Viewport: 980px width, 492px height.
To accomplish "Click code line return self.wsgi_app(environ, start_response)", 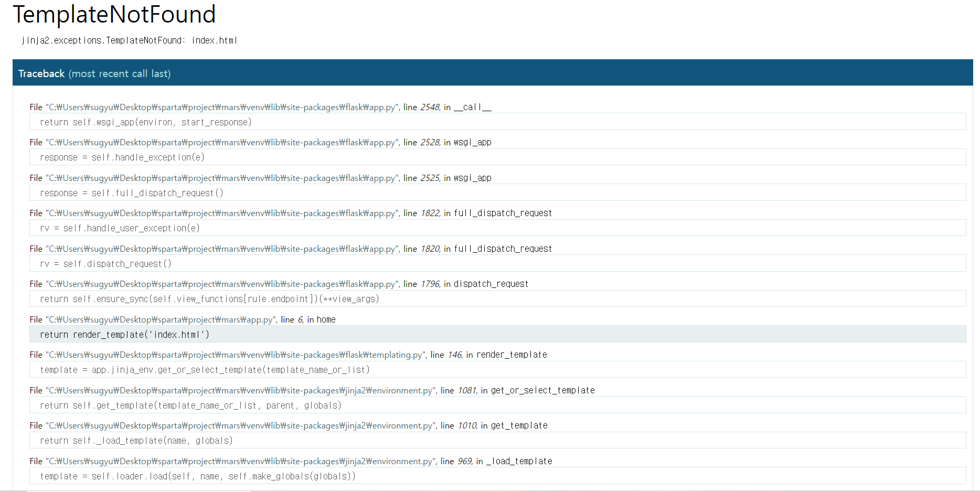I will click(497, 122).
